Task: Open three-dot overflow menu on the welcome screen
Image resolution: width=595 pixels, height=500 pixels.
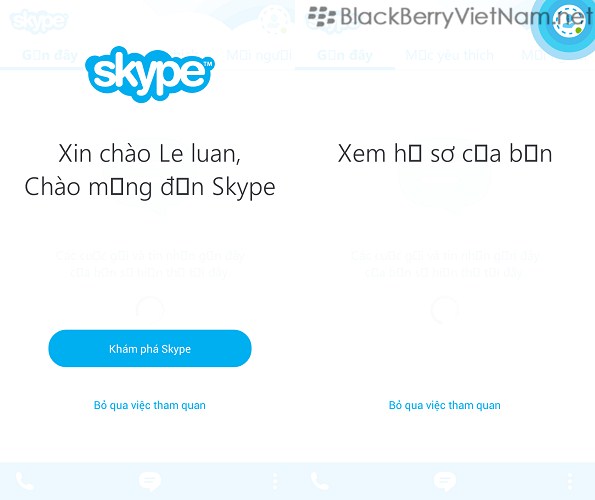Action: pos(275,481)
